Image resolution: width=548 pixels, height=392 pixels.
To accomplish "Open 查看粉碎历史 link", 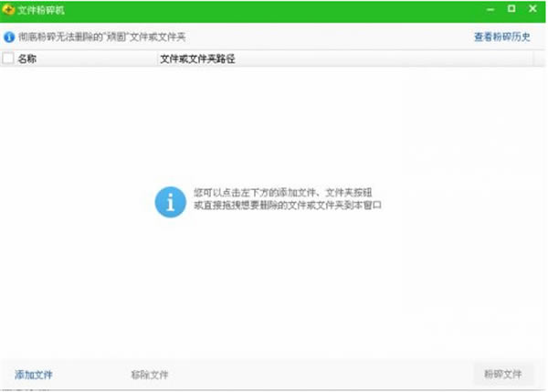I will pyautogui.click(x=501, y=37).
